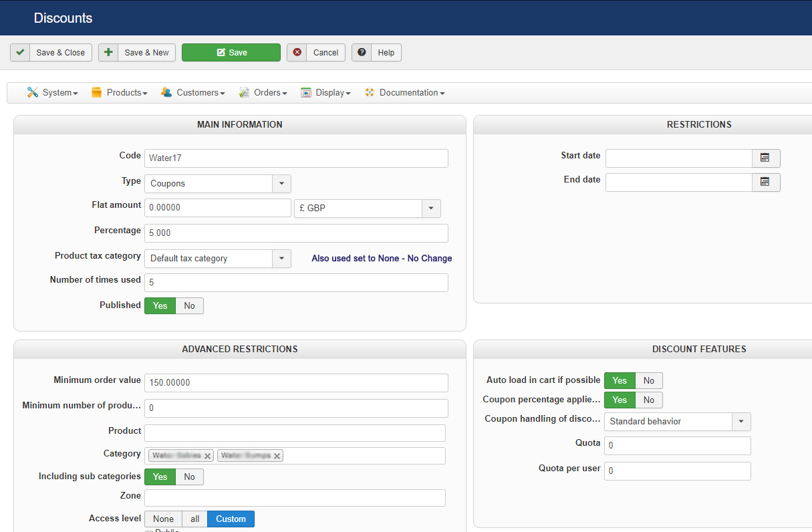The height and width of the screenshot is (532, 812).
Task: Open the End date calendar picker
Action: (766, 182)
